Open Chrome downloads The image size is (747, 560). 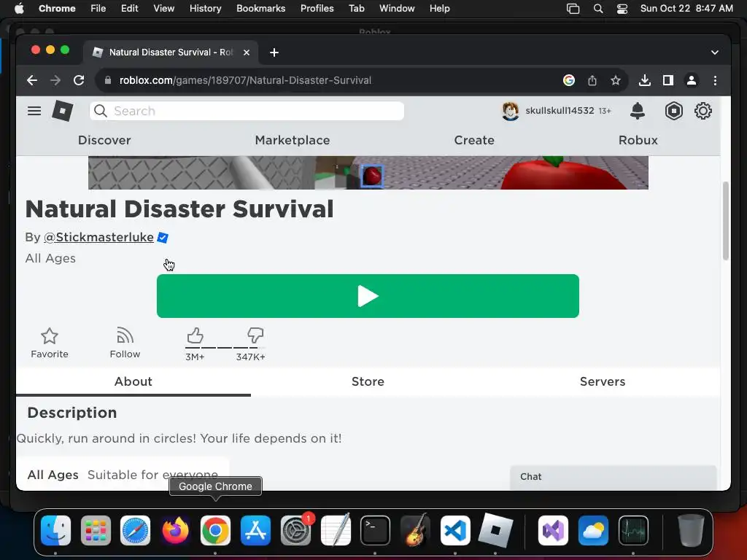pos(645,80)
